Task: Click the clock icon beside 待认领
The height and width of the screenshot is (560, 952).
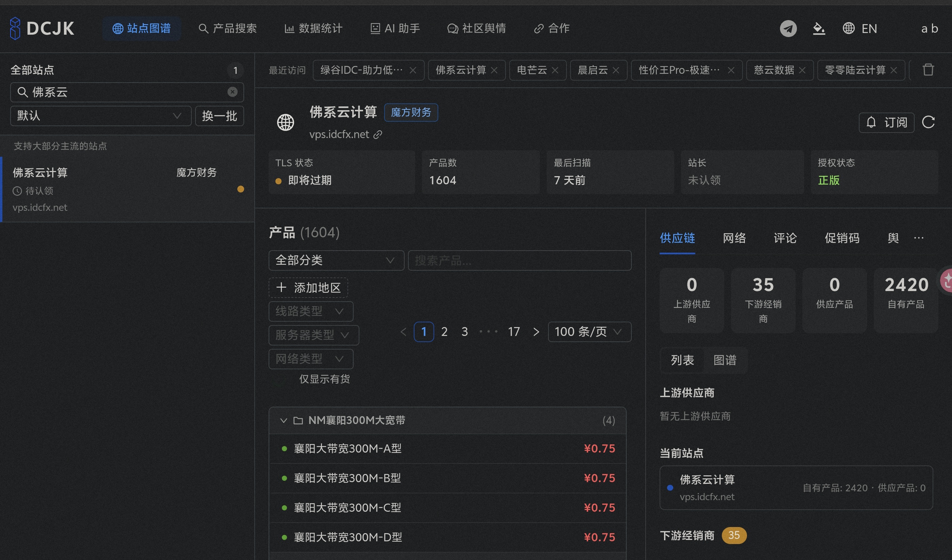Action: [17, 191]
